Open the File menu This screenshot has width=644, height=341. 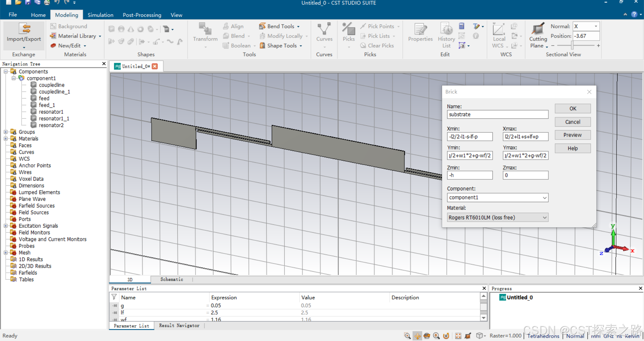tap(13, 15)
